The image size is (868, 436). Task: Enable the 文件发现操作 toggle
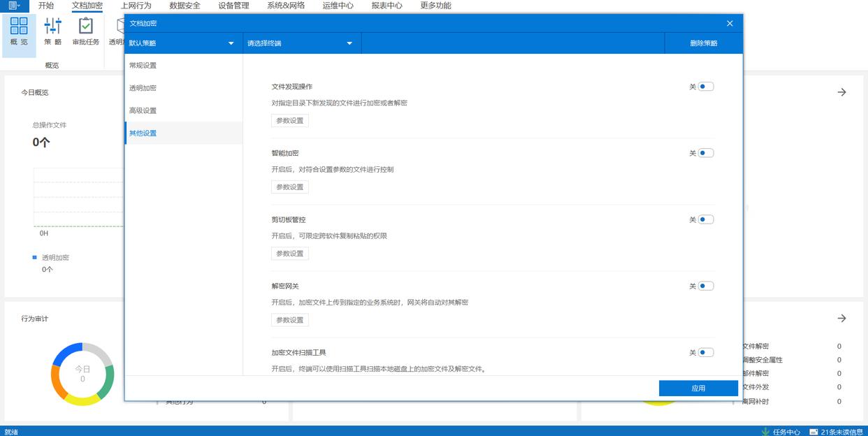705,87
